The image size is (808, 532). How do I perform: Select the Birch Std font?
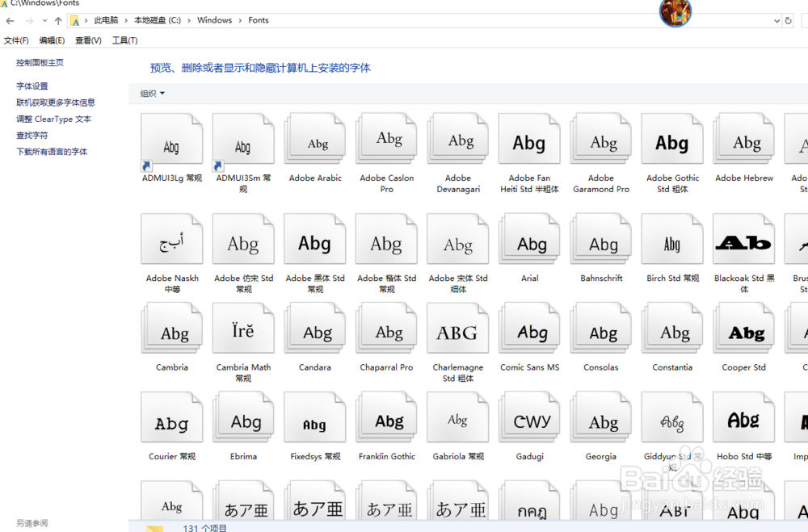672,240
